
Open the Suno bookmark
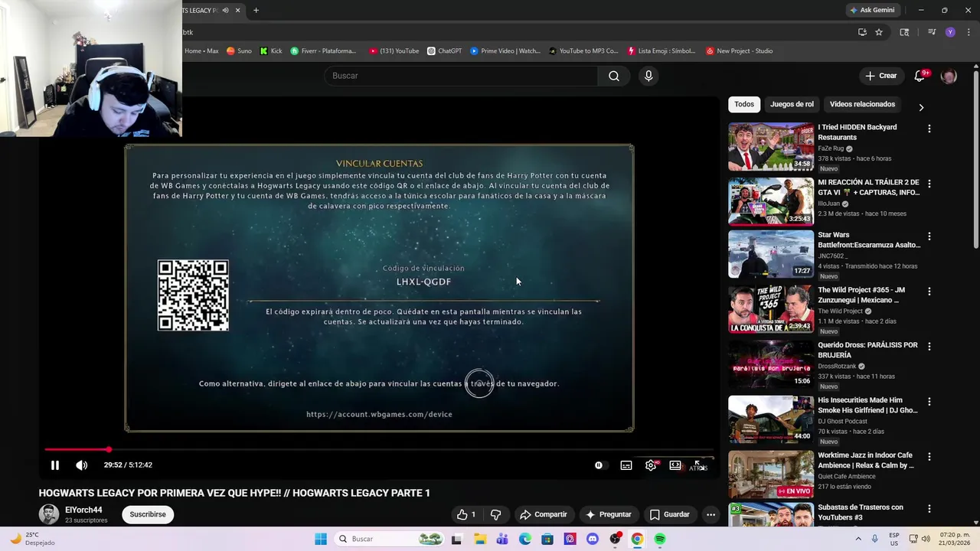[239, 51]
